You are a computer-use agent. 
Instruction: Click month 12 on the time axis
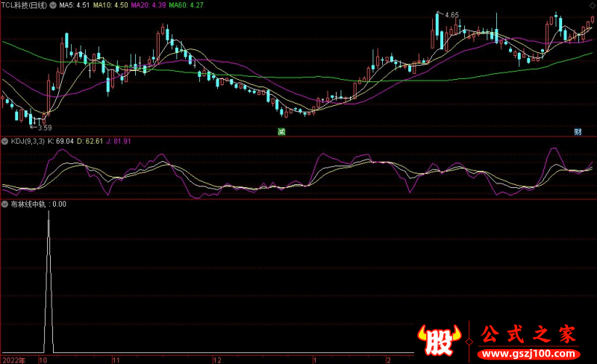[217, 360]
